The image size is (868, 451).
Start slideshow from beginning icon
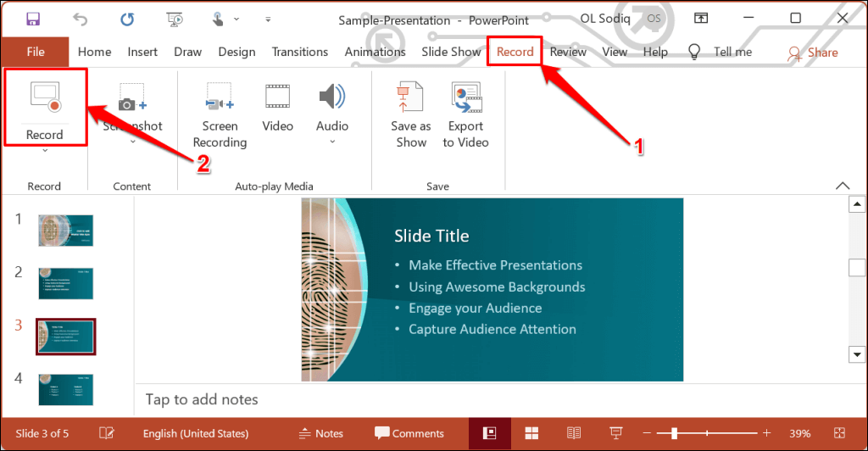pyautogui.click(x=175, y=19)
